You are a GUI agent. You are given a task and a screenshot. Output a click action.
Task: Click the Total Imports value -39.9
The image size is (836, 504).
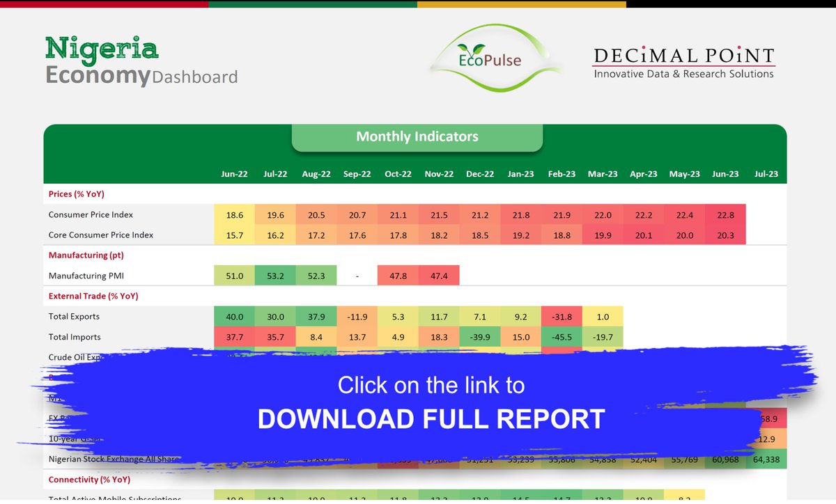click(x=480, y=337)
